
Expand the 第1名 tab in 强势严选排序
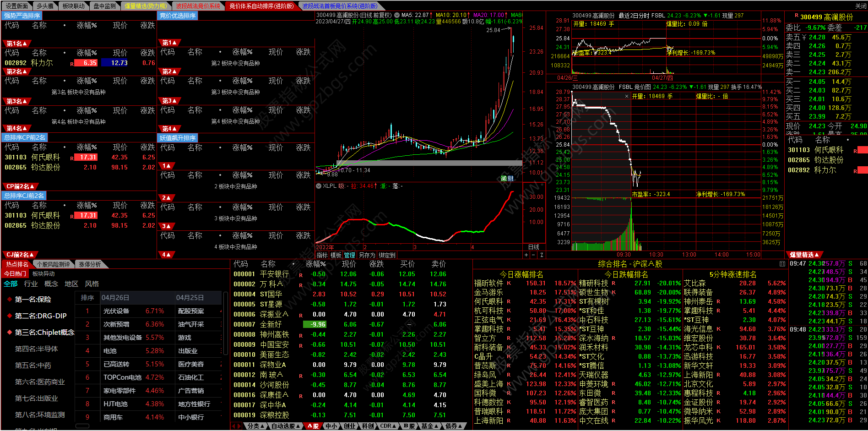tap(16, 44)
